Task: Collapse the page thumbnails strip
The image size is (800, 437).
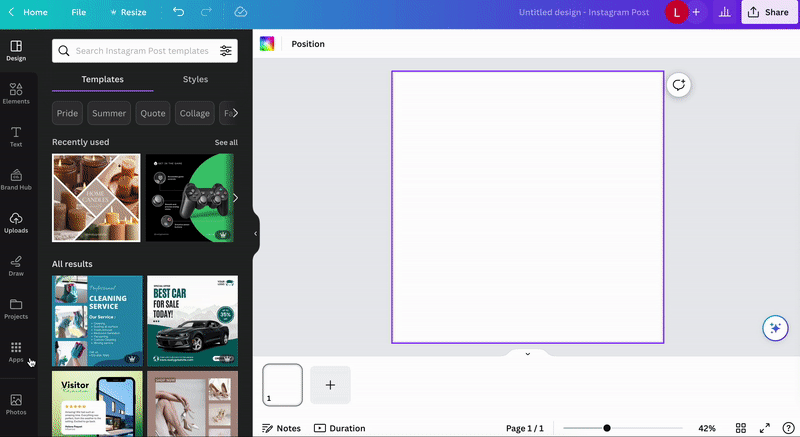Action: click(527, 354)
